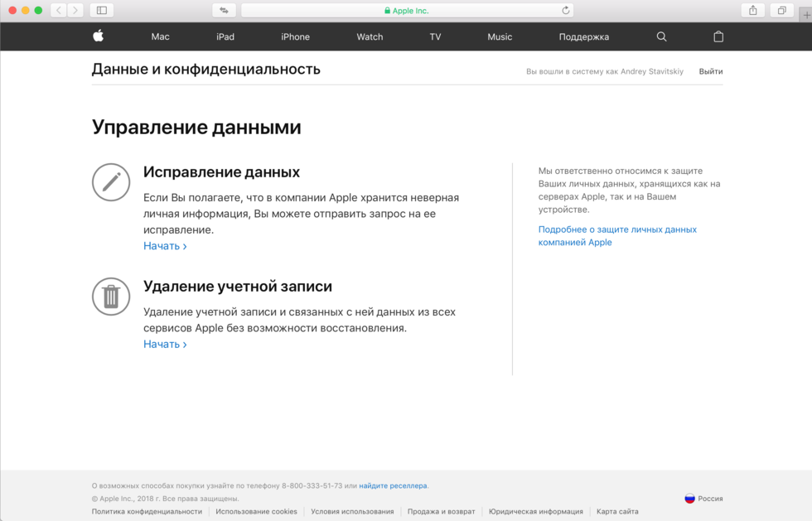The image size is (812, 521).
Task: Open the Music menu item
Action: 500,36
